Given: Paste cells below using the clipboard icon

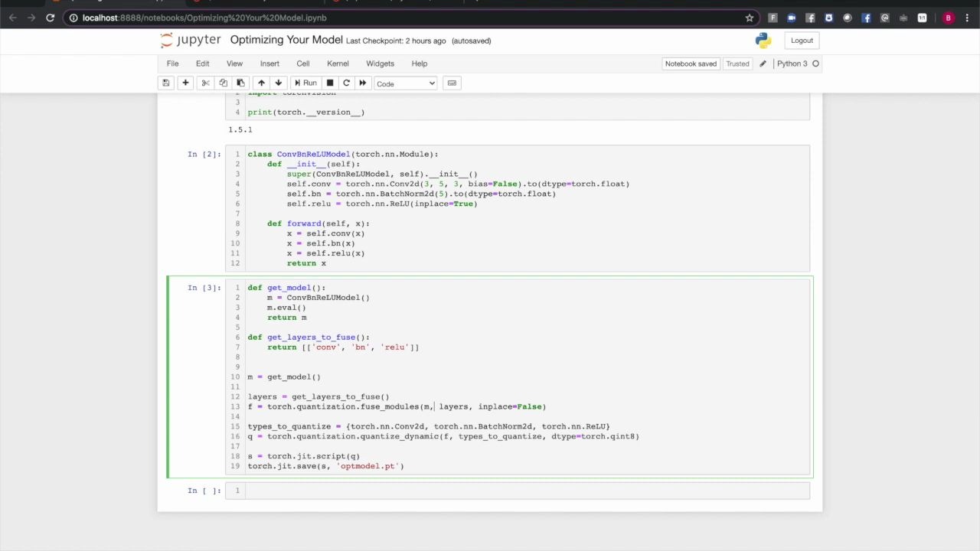Looking at the screenshot, I should tap(240, 83).
